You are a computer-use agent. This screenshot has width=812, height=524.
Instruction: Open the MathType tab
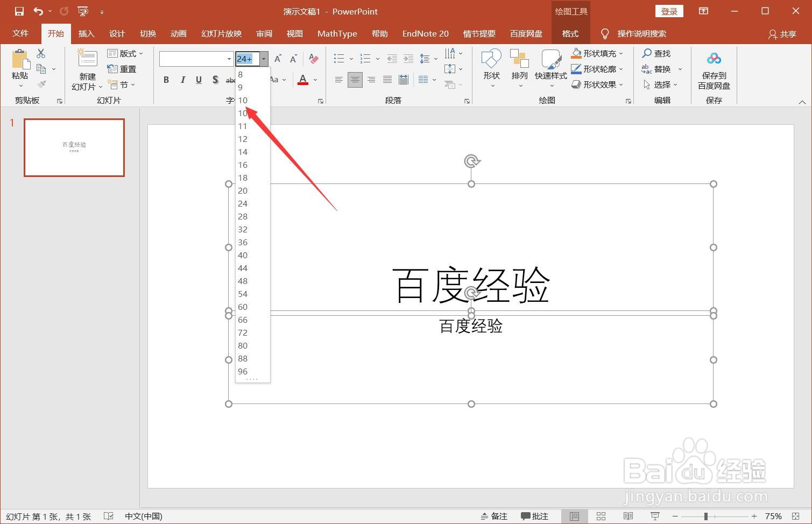click(x=337, y=33)
